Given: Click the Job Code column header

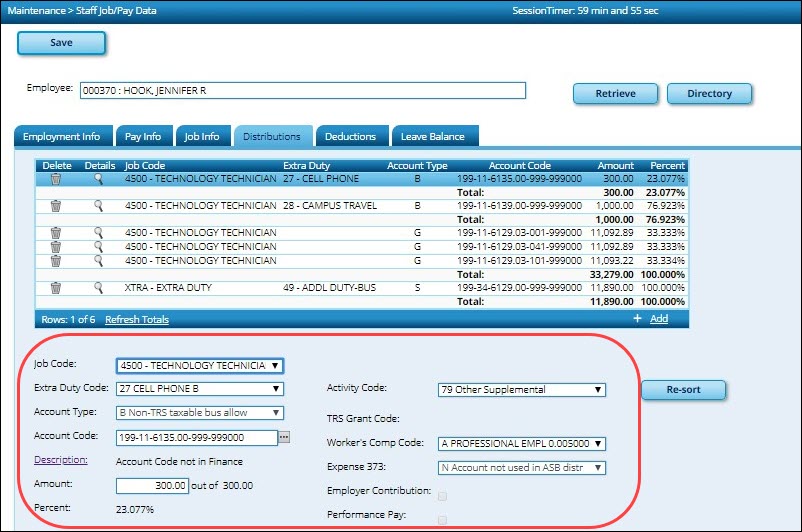Looking at the screenshot, I should point(145,166).
